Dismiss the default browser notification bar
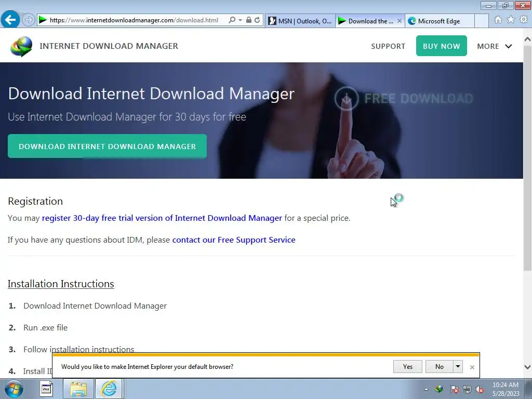Screen dimensions: 532x399 pyautogui.click(x=472, y=367)
